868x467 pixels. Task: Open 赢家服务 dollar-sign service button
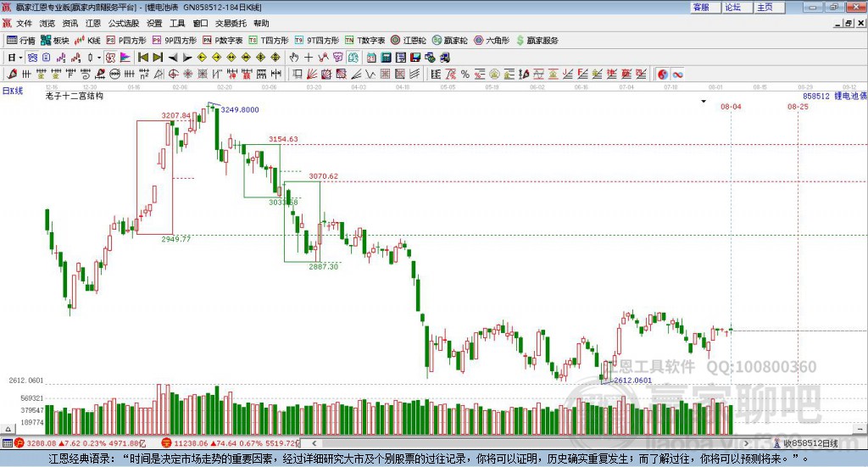(x=537, y=41)
